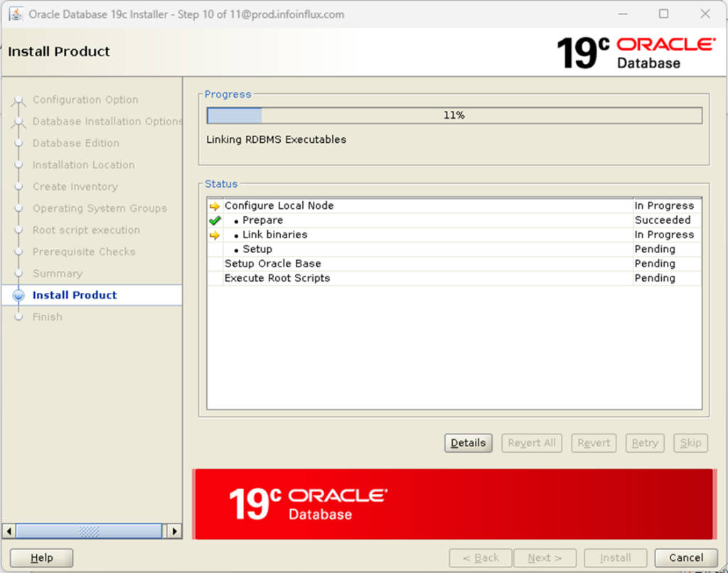This screenshot has width=728, height=573.
Task: Click the disabled Skip button
Action: [690, 443]
